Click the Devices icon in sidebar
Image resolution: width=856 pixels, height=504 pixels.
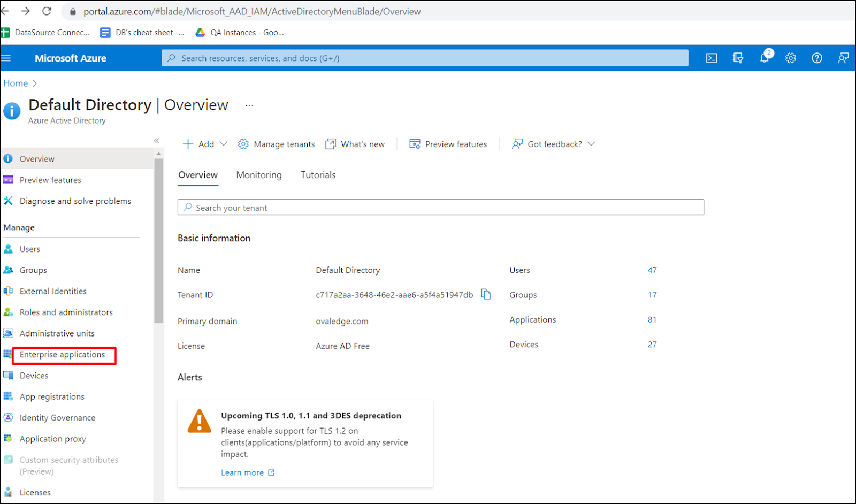click(x=8, y=375)
